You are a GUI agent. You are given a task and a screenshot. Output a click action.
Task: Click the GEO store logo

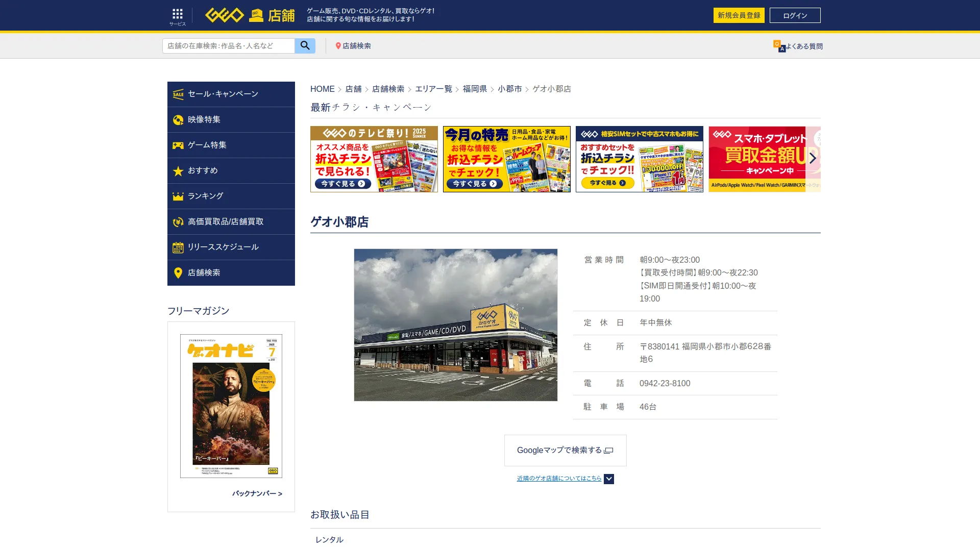(250, 15)
